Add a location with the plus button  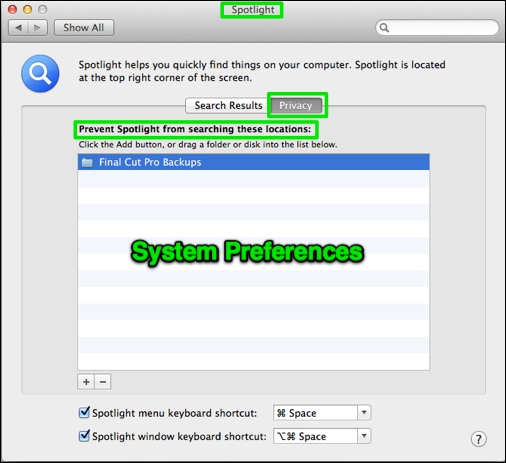point(86,382)
